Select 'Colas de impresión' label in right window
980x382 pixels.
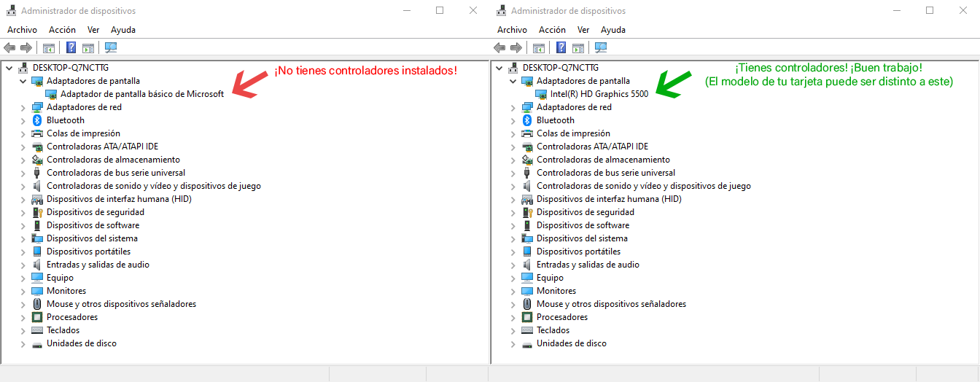(x=574, y=133)
